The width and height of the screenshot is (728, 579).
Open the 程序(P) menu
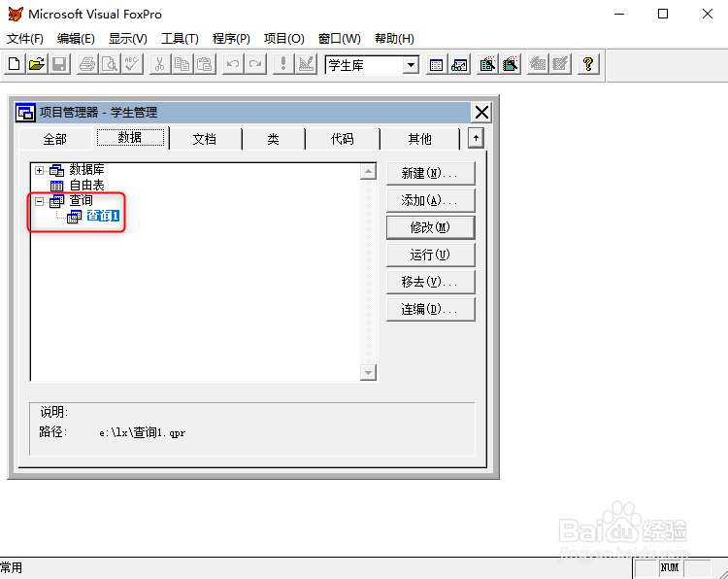(x=231, y=39)
